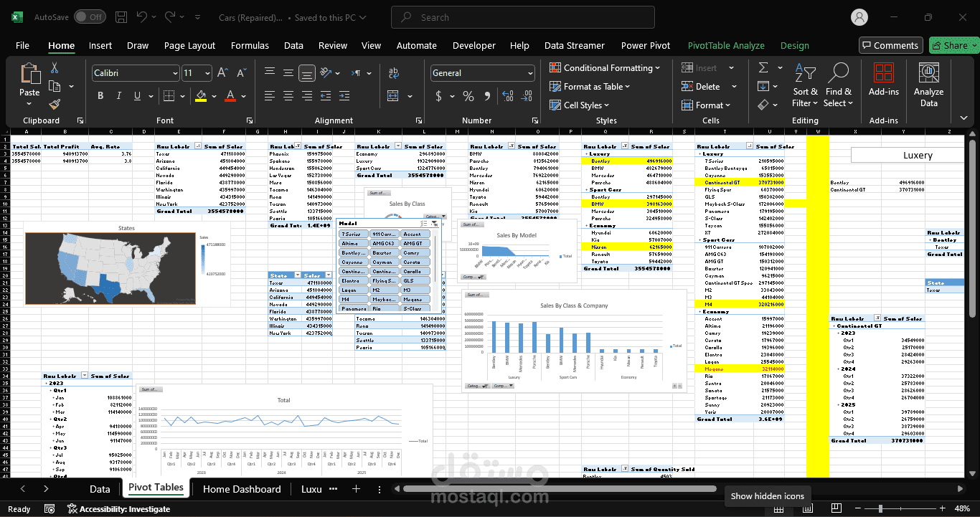Viewport: 980px width, 517px height.
Task: Undo the last action
Action: pyautogui.click(x=142, y=17)
